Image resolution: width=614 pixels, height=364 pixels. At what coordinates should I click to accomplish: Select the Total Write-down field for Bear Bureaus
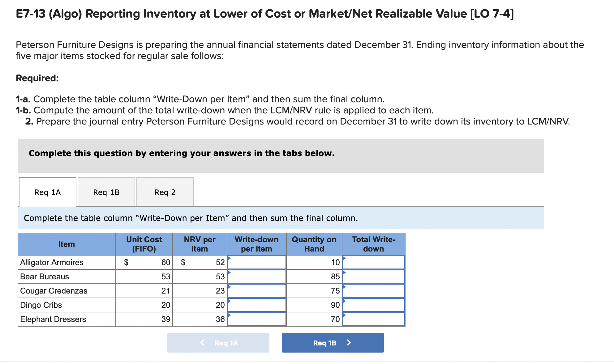click(373, 277)
